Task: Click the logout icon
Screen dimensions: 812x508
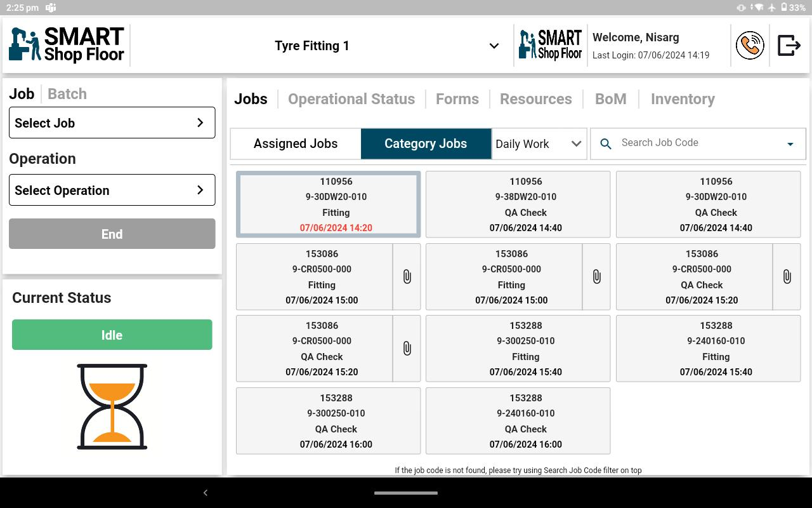Action: (x=789, y=46)
